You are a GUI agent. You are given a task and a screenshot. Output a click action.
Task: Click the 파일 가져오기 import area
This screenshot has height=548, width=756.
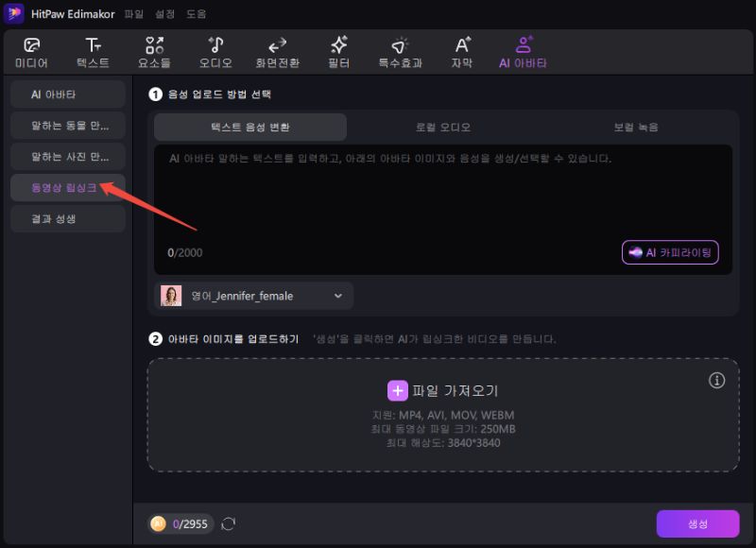pyautogui.click(x=443, y=392)
